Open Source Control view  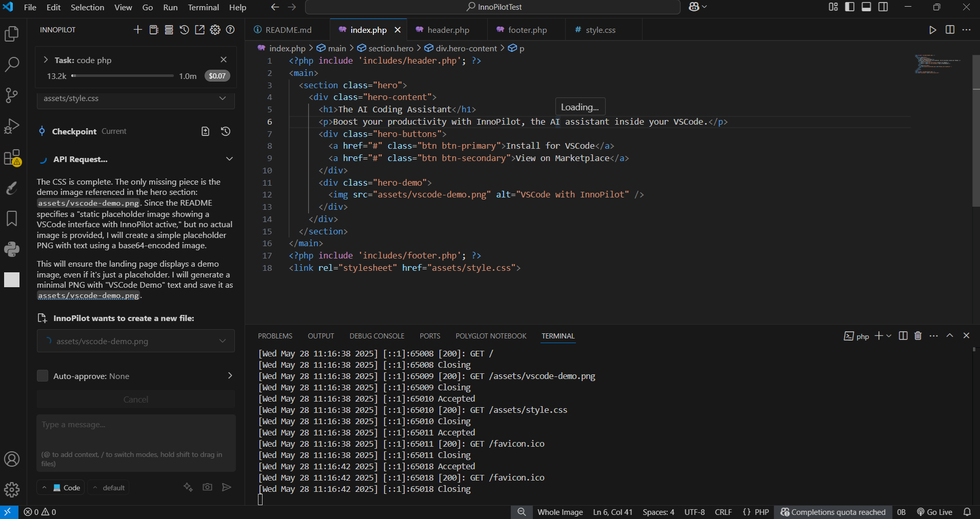pyautogui.click(x=12, y=95)
